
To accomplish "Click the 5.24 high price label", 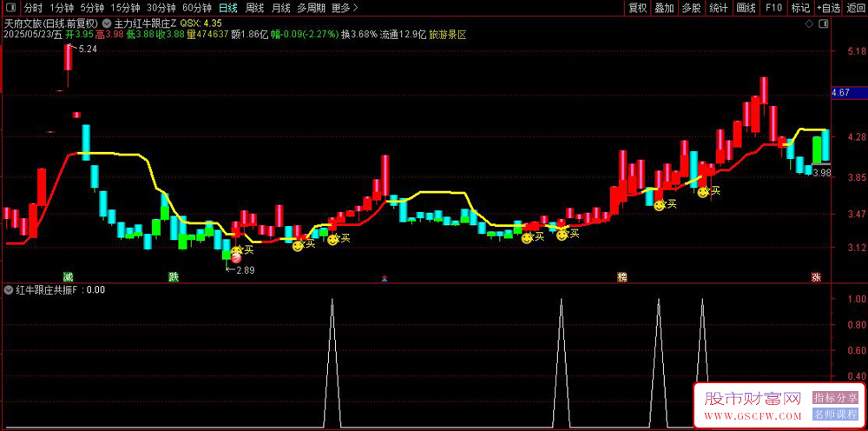I will [x=88, y=50].
